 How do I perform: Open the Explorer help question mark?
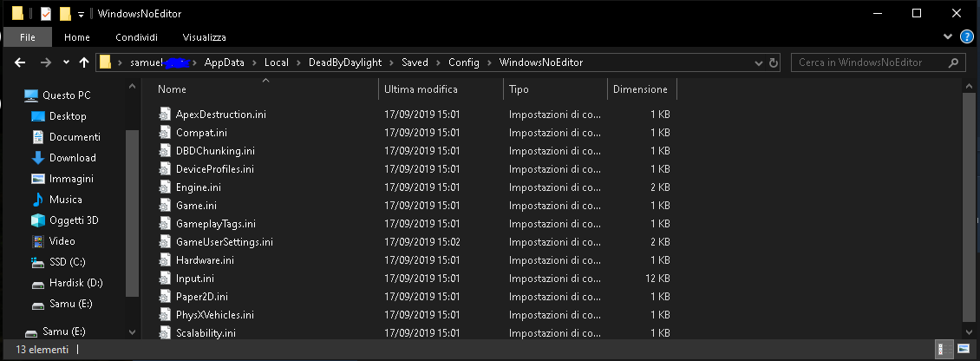(x=967, y=37)
